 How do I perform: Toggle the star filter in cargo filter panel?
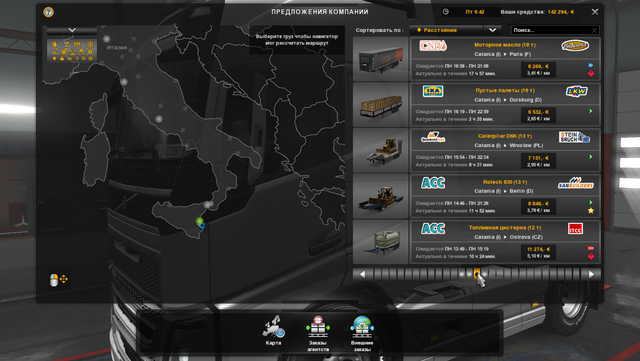[54, 58]
